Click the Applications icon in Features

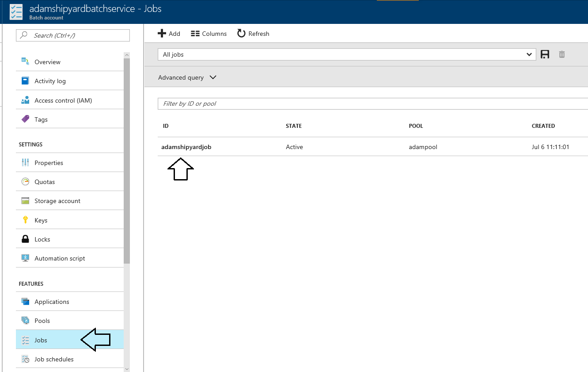pyautogui.click(x=25, y=301)
